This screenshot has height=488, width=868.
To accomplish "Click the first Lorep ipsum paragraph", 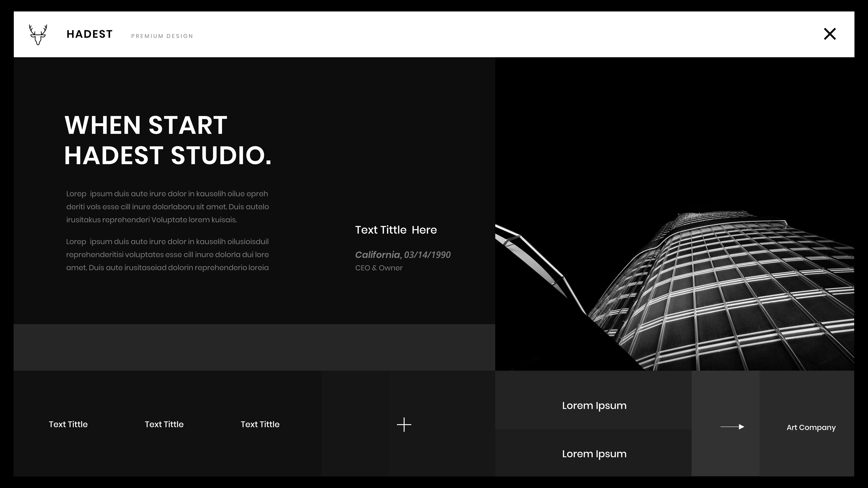I will (x=167, y=207).
